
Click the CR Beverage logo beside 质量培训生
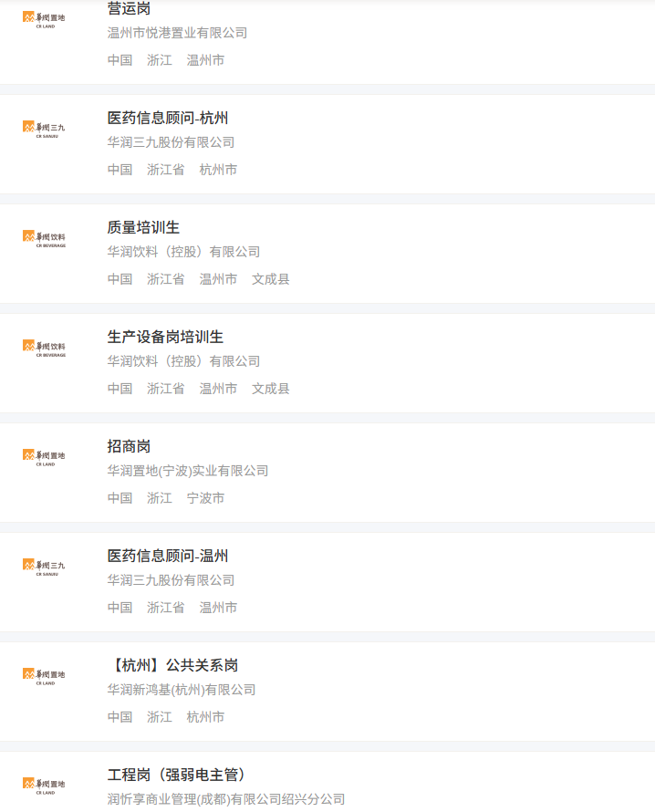44,238
